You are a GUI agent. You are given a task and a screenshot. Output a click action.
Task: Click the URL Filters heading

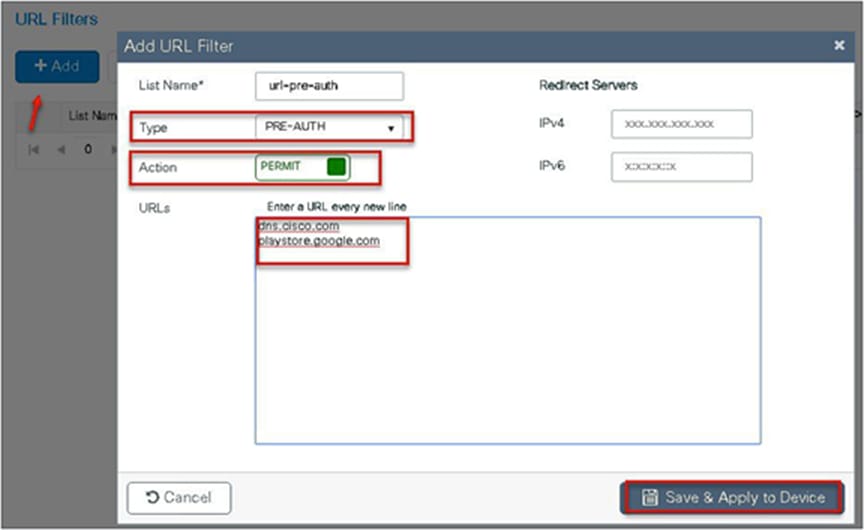(56, 19)
